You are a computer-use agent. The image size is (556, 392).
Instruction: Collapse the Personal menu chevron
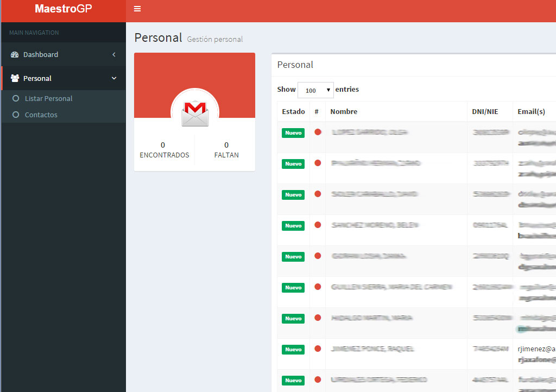click(114, 78)
